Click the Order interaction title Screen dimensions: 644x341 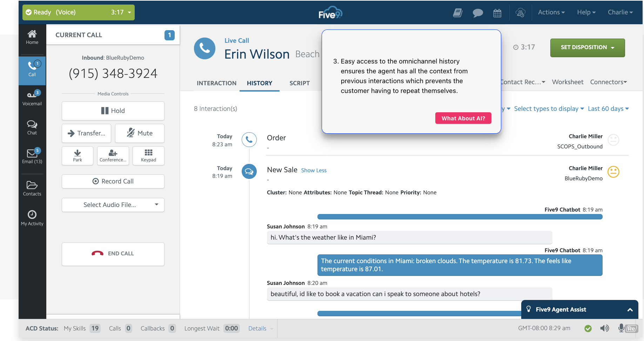pyautogui.click(x=276, y=138)
